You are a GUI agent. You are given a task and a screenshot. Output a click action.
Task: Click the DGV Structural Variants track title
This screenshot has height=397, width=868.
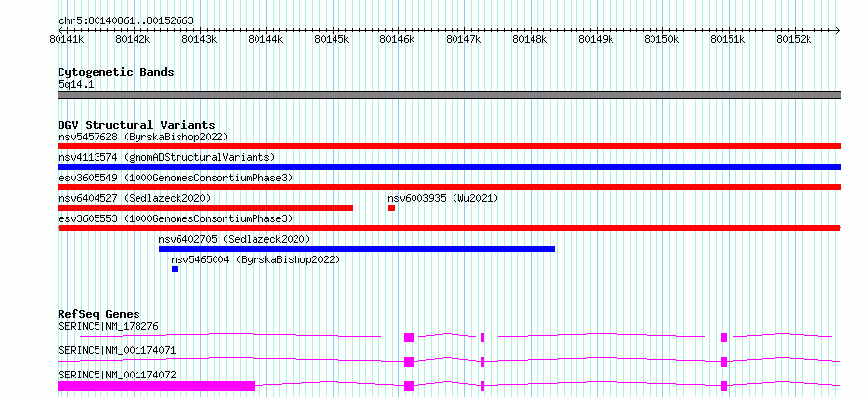coord(137,125)
